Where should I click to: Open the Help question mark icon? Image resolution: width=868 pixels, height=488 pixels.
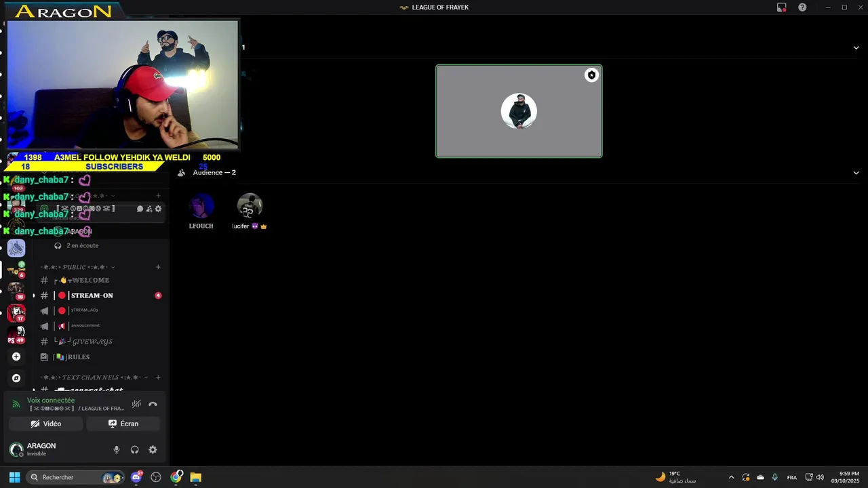(802, 7)
